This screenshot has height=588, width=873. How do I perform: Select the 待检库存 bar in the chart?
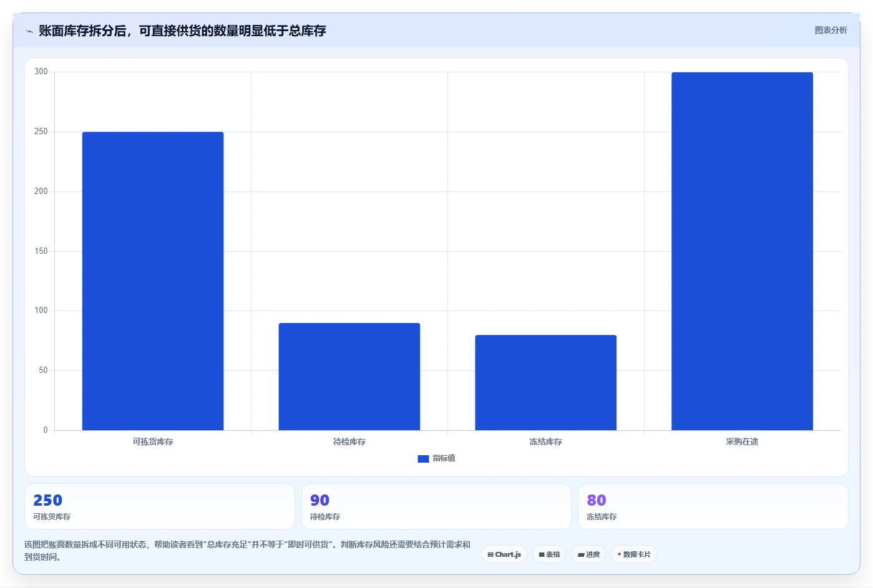tap(349, 377)
